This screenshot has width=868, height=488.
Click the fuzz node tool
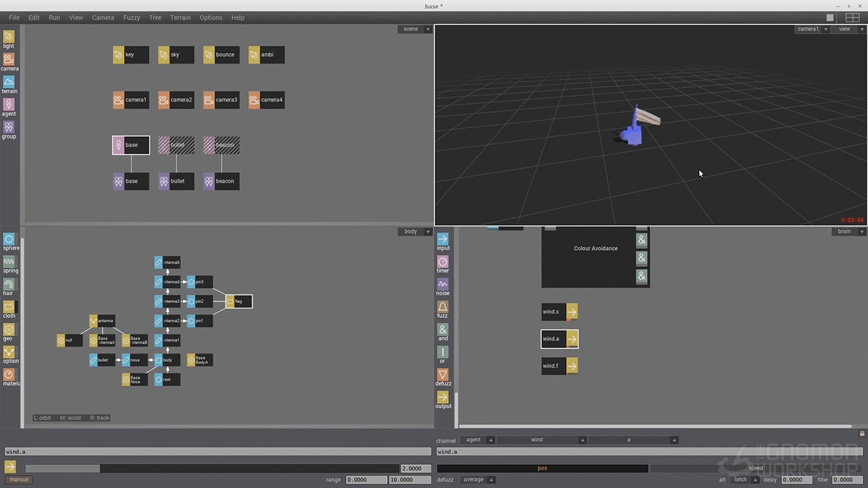click(443, 308)
